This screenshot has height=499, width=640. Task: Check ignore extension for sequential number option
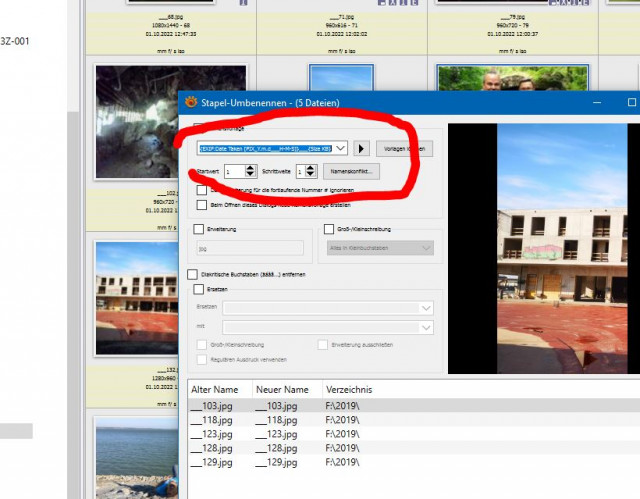click(202, 190)
